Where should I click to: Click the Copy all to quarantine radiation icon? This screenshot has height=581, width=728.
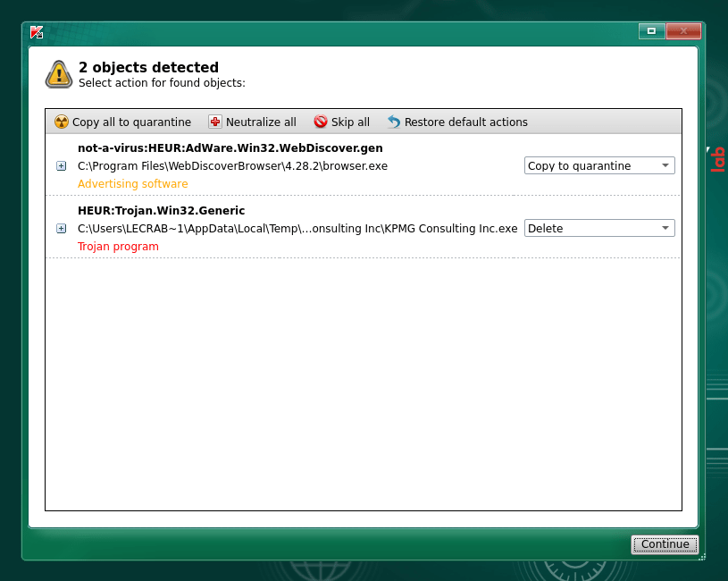[62, 122]
